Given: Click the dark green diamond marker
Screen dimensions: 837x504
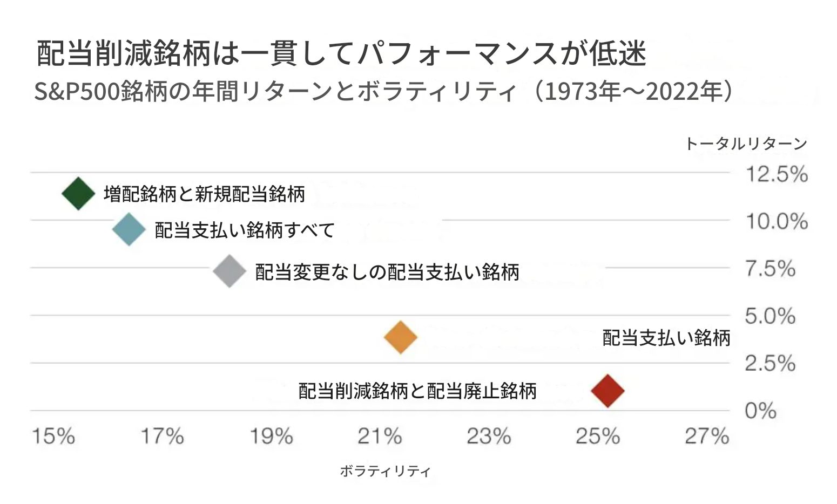Looking at the screenshot, I should [78, 194].
